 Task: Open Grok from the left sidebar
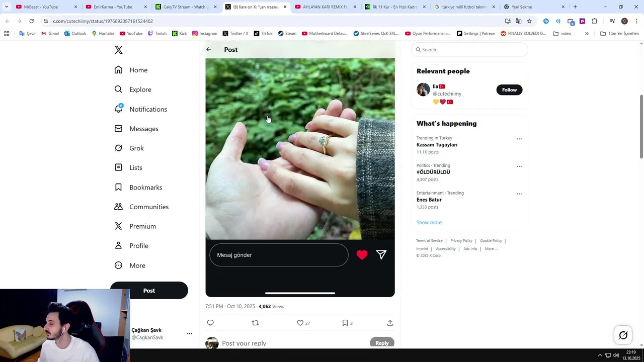tap(130, 148)
